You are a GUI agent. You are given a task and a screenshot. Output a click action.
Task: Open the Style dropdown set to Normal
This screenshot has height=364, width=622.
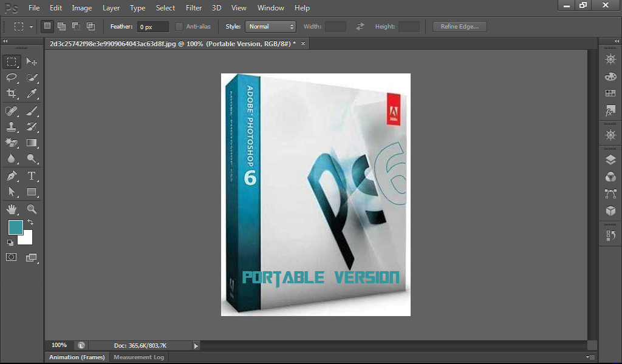(x=270, y=27)
